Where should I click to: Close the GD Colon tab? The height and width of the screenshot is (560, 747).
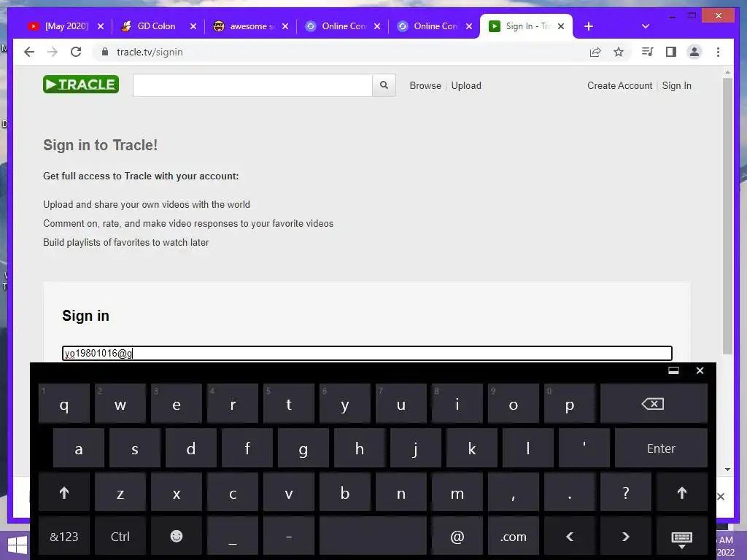pos(193,26)
